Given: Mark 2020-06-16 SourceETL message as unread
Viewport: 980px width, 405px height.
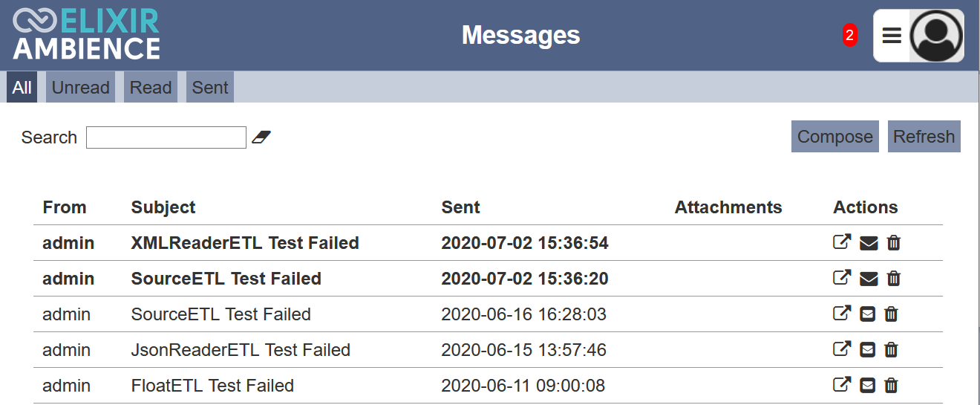Looking at the screenshot, I should point(867,314).
